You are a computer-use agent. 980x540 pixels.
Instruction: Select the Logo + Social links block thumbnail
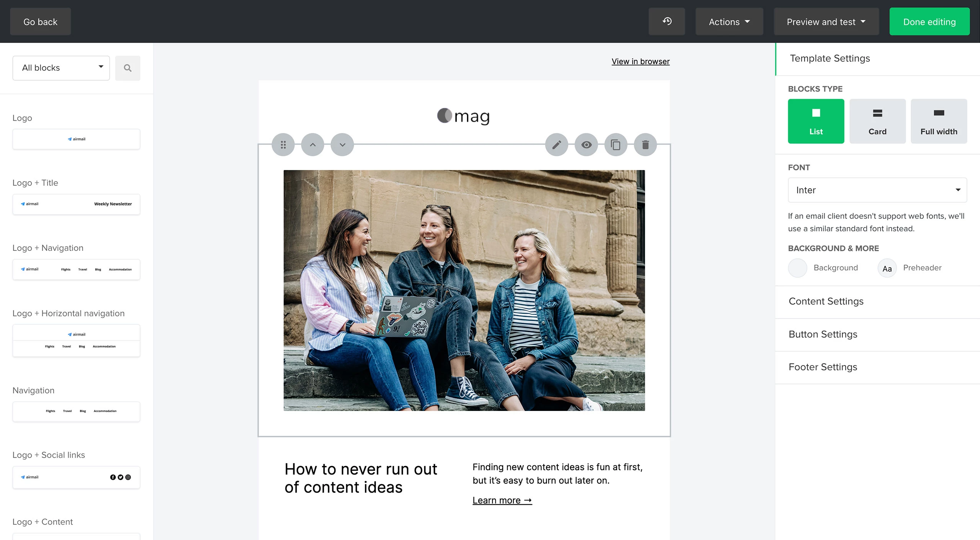tap(76, 477)
